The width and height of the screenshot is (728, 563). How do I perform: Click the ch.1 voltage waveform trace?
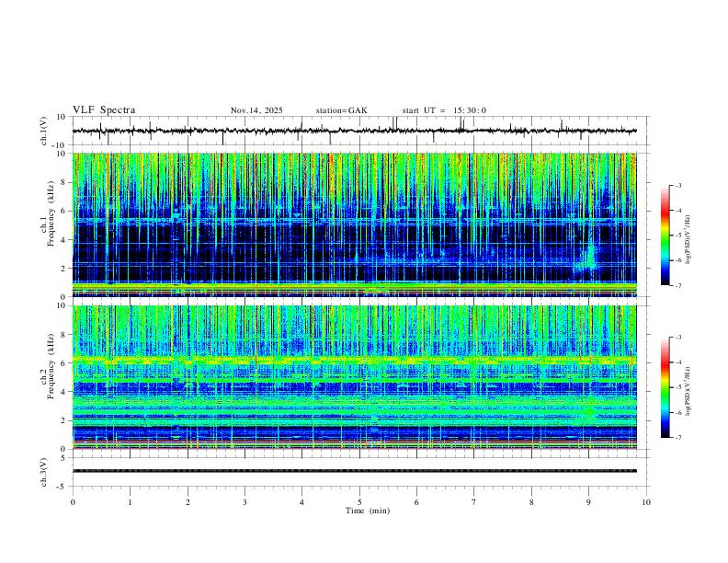(354, 131)
